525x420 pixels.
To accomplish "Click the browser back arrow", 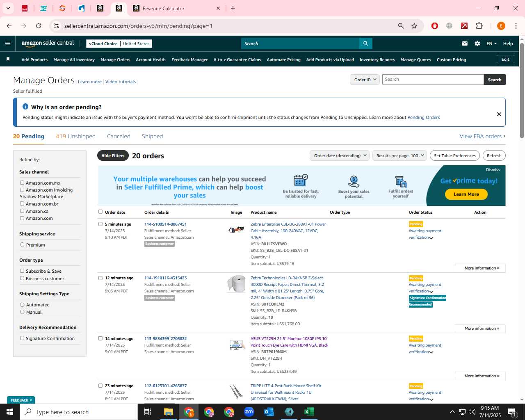I will (9, 26).
